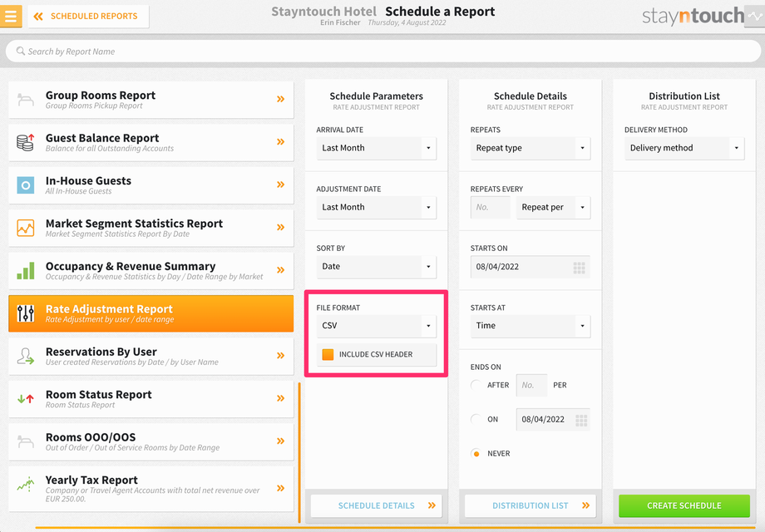This screenshot has width=765, height=532.
Task: Click the Occupancy & Revenue Summary chevron arrows
Action: click(280, 270)
